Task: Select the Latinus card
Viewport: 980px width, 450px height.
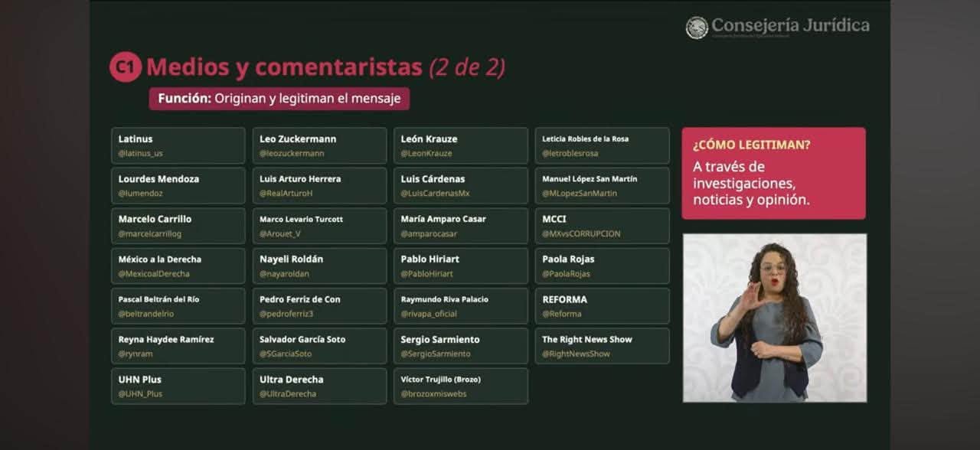Action: click(x=178, y=145)
